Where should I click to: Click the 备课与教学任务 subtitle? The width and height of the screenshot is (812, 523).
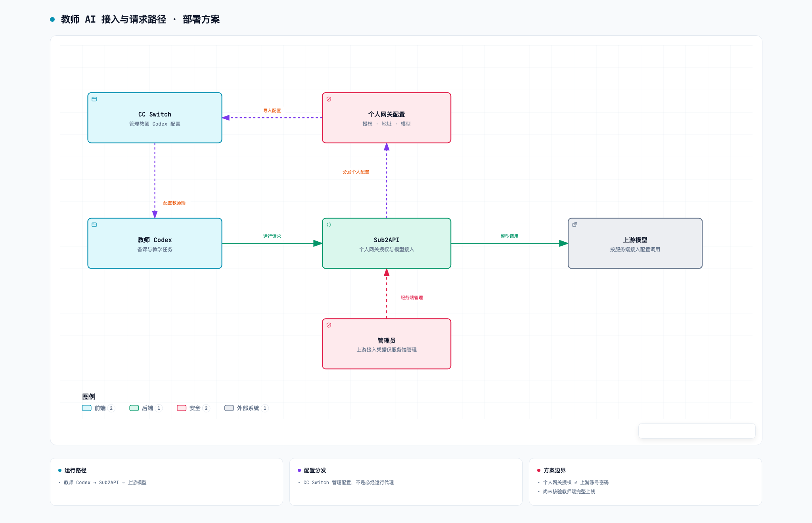pyautogui.click(x=155, y=250)
